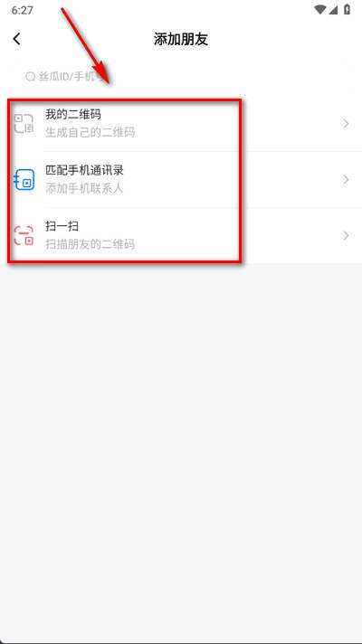
Task: Tap the QR code icon beside 我的二维码
Action: point(24,124)
